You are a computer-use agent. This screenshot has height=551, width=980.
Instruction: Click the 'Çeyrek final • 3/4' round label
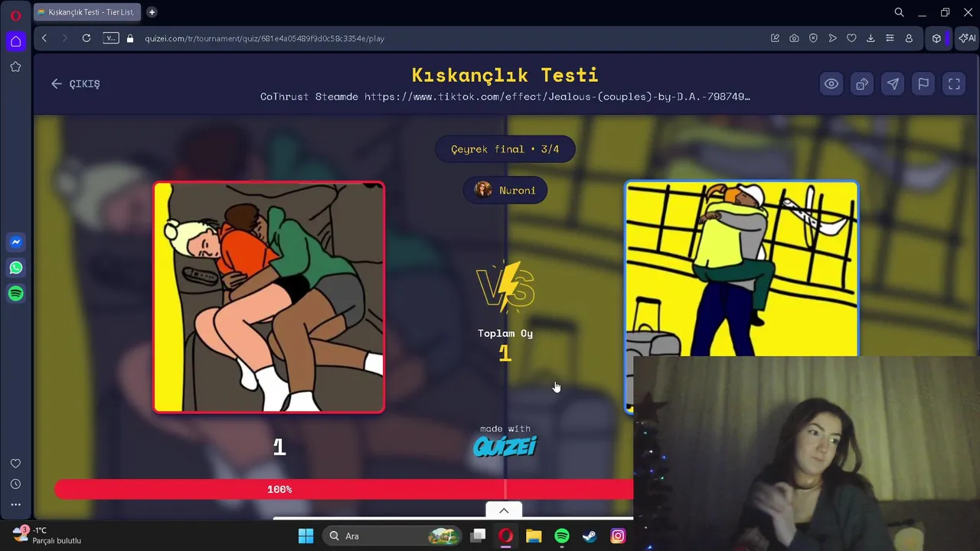505,149
